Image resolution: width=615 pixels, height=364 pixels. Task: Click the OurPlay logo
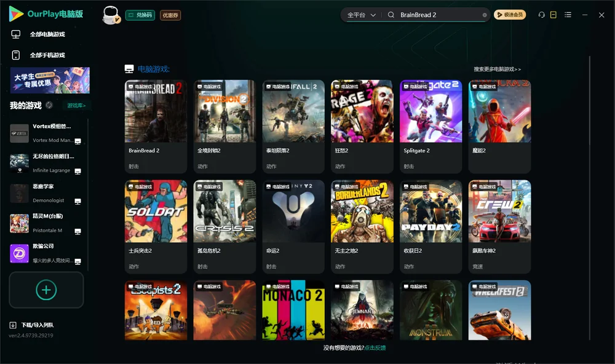coord(46,14)
